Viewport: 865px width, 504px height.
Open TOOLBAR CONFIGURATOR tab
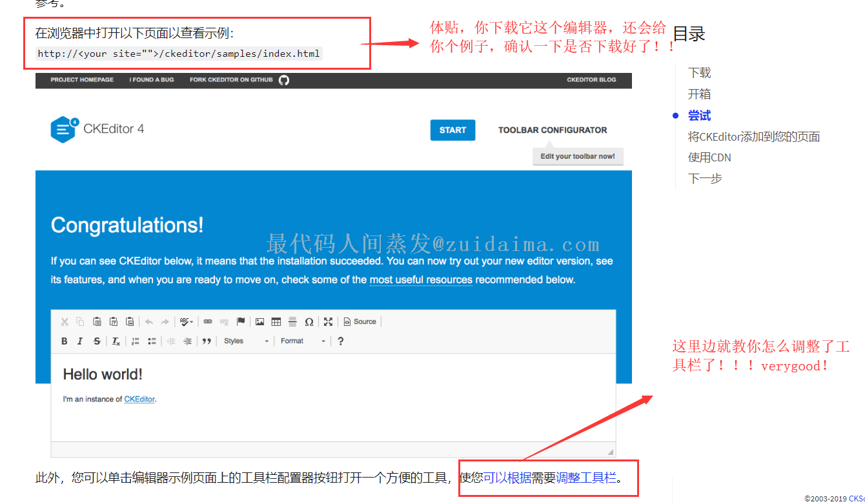point(553,130)
